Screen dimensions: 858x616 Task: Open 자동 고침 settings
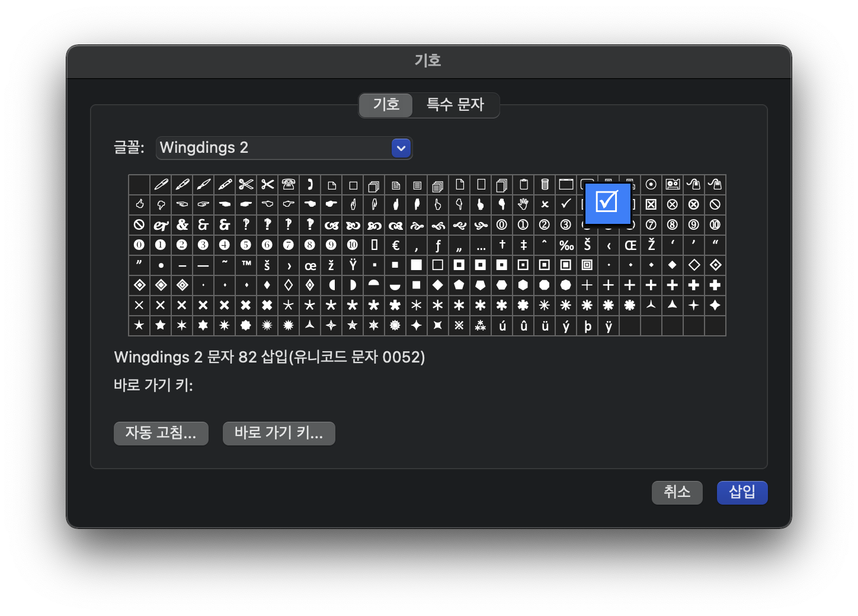click(x=161, y=433)
